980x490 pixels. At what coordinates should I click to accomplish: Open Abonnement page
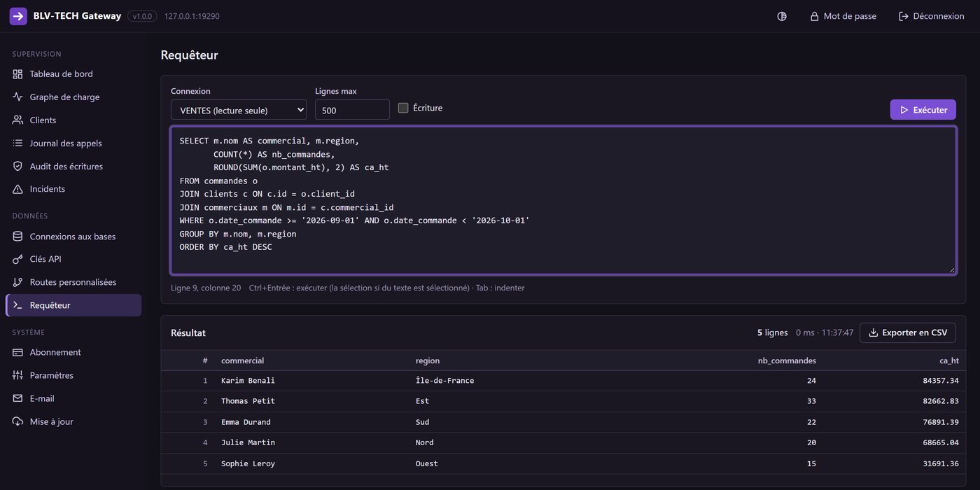tap(73, 352)
